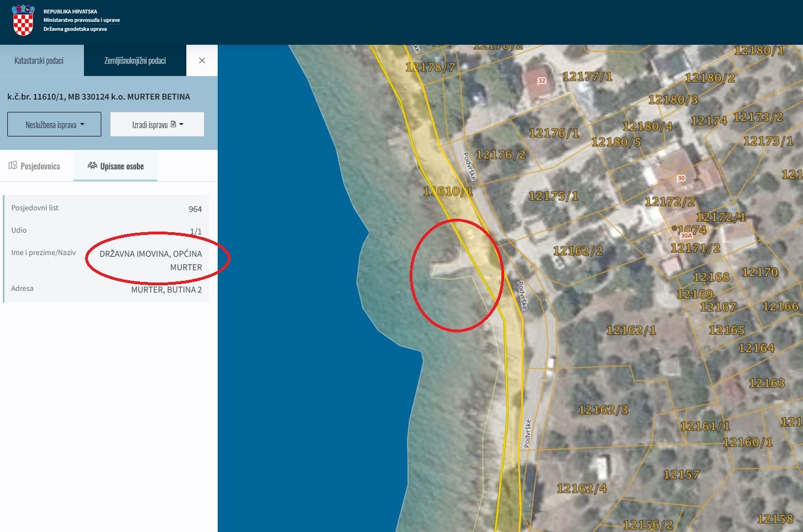This screenshot has width=803, height=532.
Task: Click parcel 12157 on the map
Action: (x=681, y=474)
